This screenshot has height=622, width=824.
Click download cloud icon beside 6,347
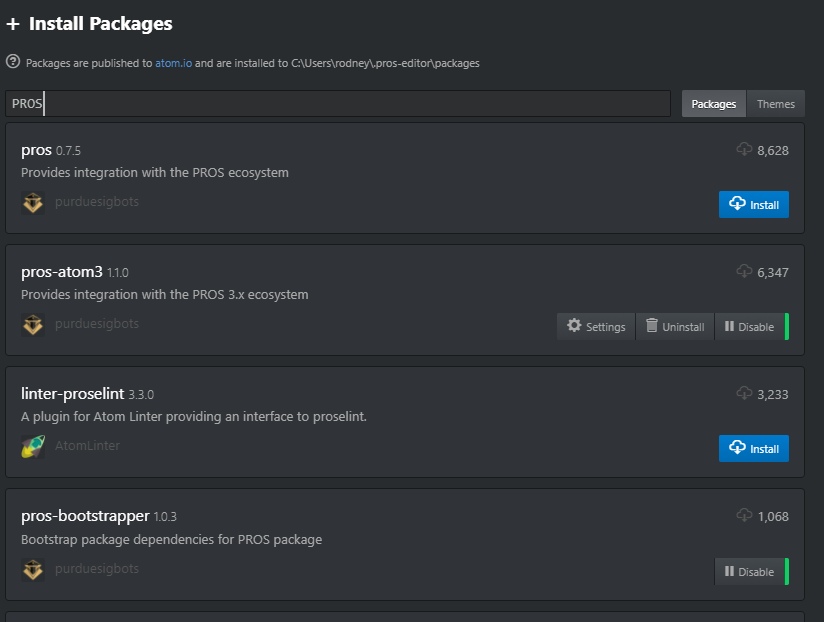point(744,271)
